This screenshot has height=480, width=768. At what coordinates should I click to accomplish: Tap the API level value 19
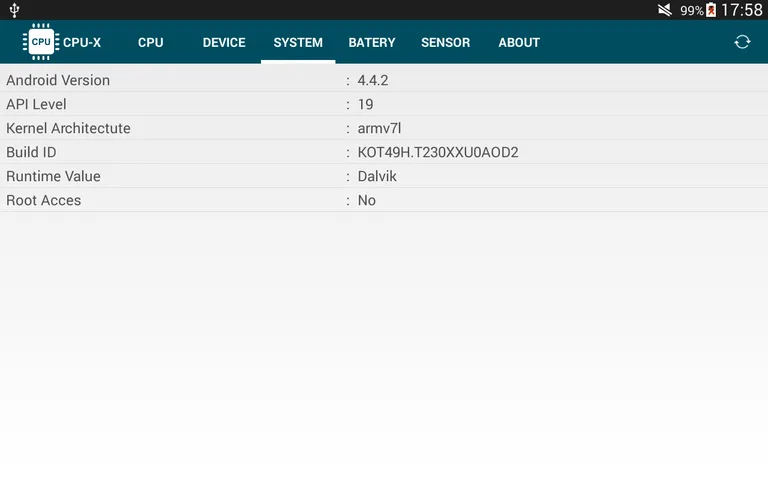(x=365, y=104)
